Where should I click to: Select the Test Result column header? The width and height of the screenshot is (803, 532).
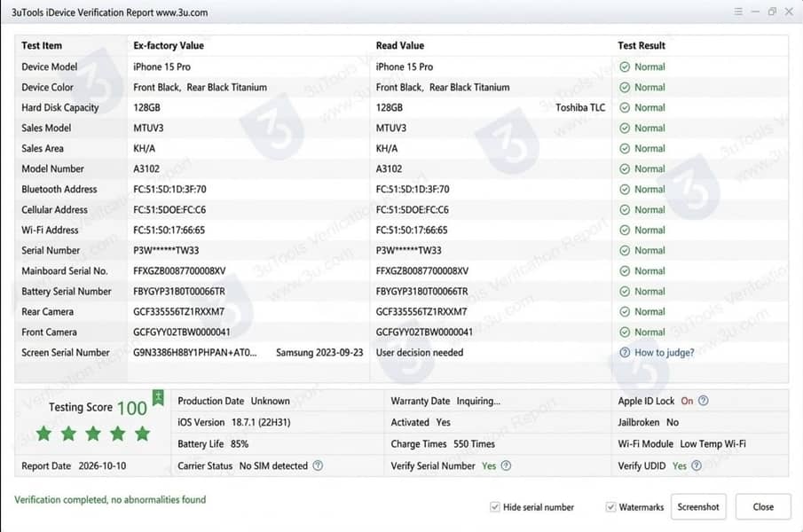click(642, 45)
